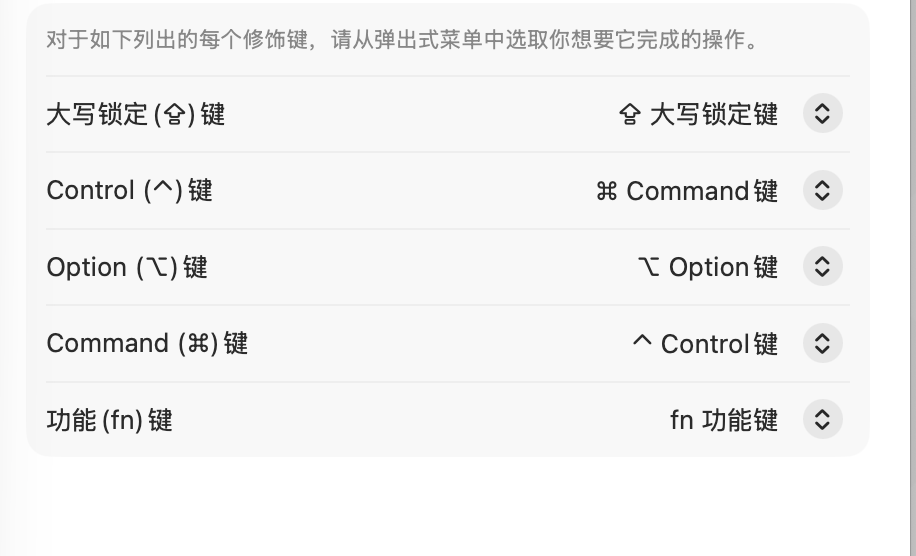Click the 'Command键' selected value text

click(x=702, y=191)
